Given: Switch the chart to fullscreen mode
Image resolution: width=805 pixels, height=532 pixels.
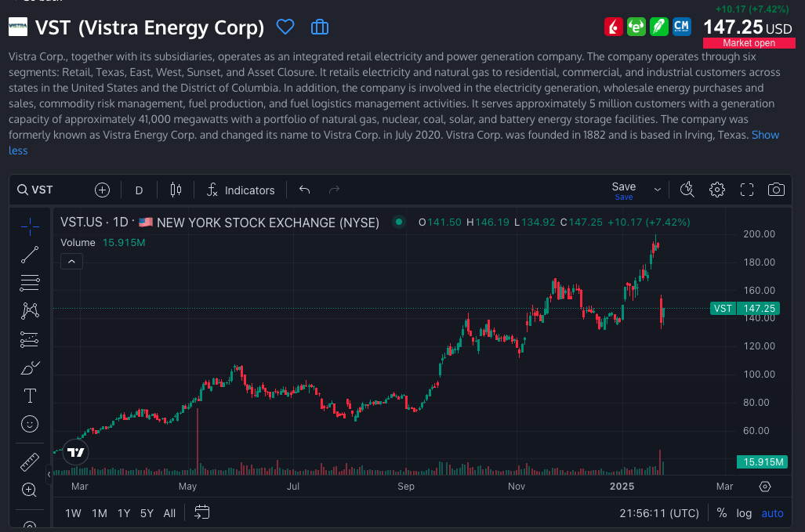Looking at the screenshot, I should coord(746,190).
